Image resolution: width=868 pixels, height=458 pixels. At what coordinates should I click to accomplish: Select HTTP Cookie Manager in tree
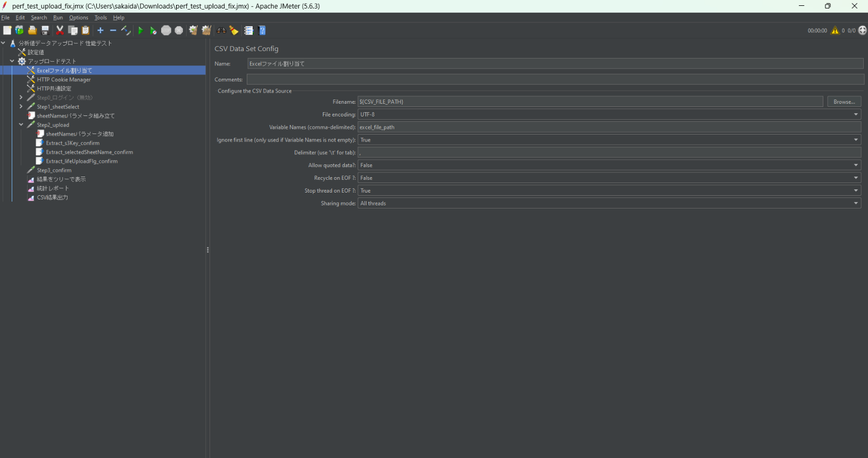pyautogui.click(x=64, y=80)
